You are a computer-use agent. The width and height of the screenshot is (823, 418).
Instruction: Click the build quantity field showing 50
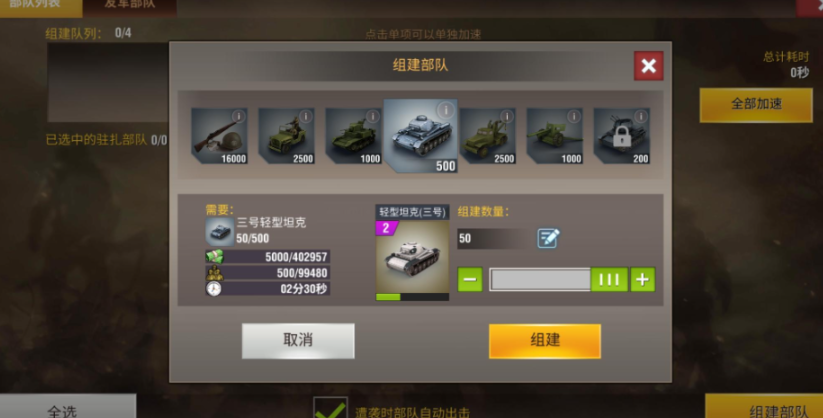click(x=494, y=238)
